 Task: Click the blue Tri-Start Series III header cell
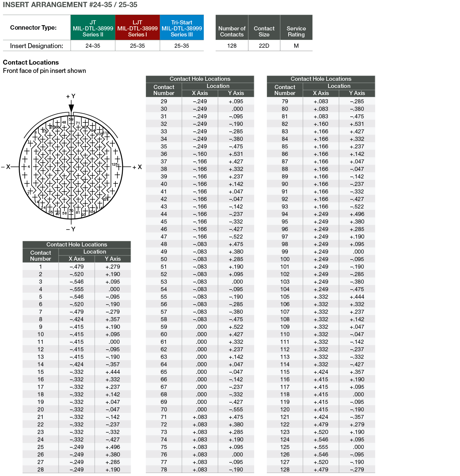pyautogui.click(x=182, y=28)
